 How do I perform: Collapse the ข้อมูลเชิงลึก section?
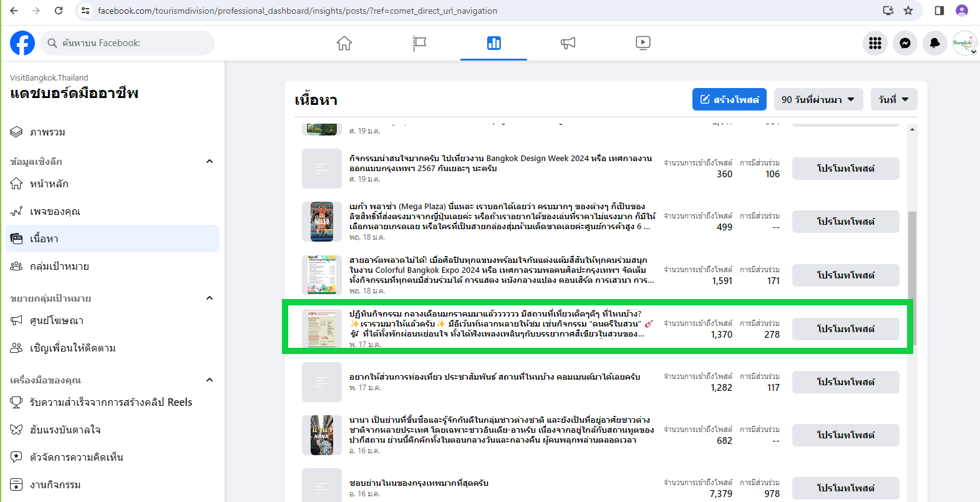210,161
